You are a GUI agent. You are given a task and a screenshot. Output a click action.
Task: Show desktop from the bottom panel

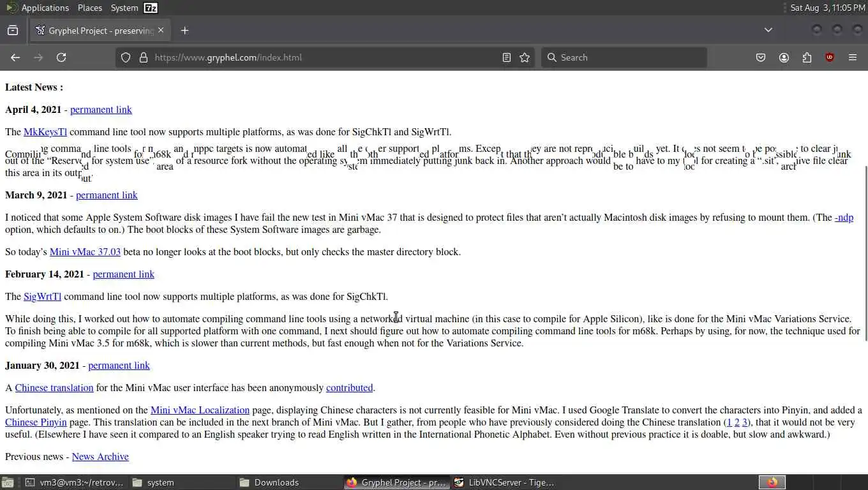pos(8,482)
